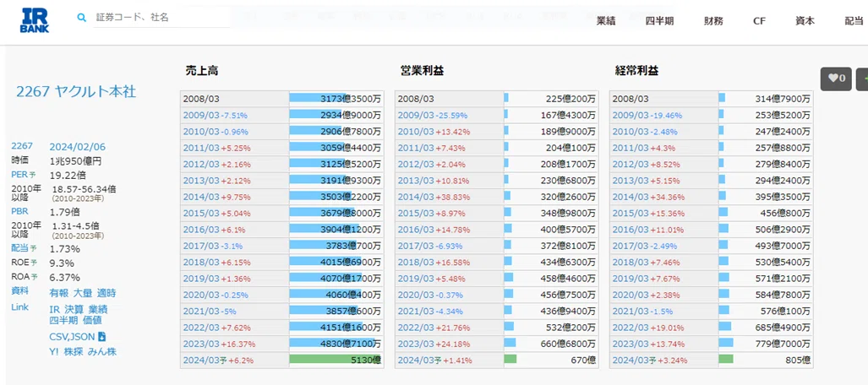Open the 四半期 menu item

click(x=659, y=21)
